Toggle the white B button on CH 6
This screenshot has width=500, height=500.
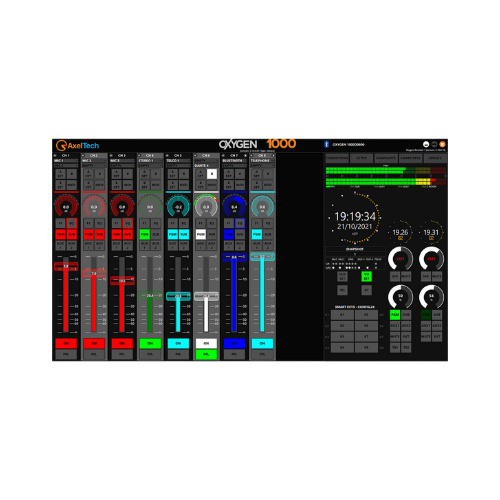212,174
